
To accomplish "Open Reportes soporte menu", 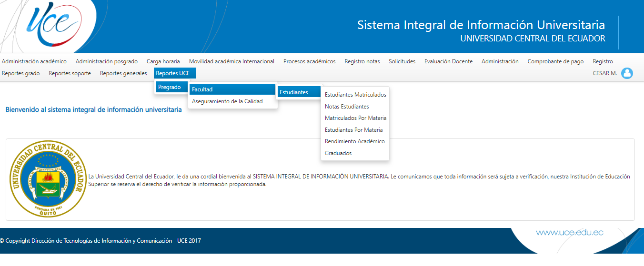I will pos(70,73).
